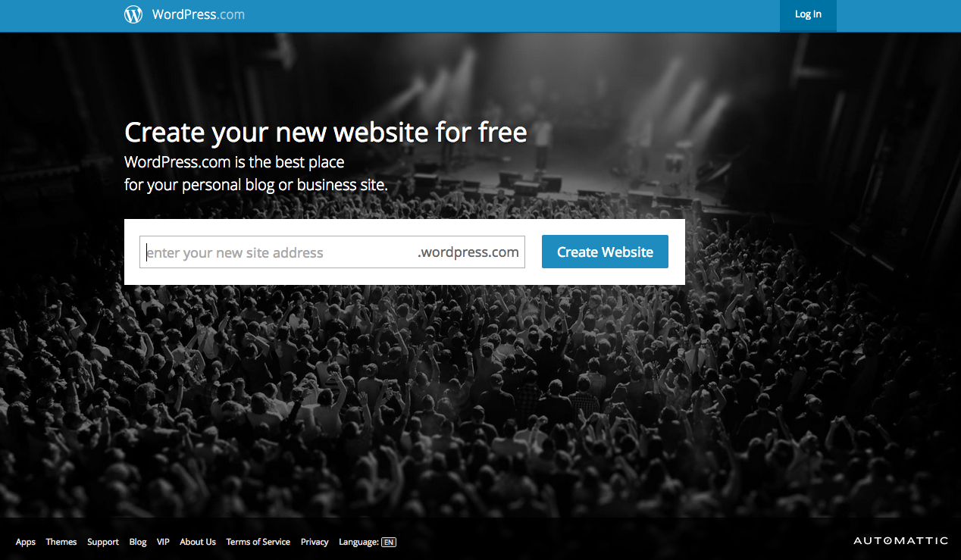View the Terms of Service
The height and width of the screenshot is (560, 961).
pos(258,542)
